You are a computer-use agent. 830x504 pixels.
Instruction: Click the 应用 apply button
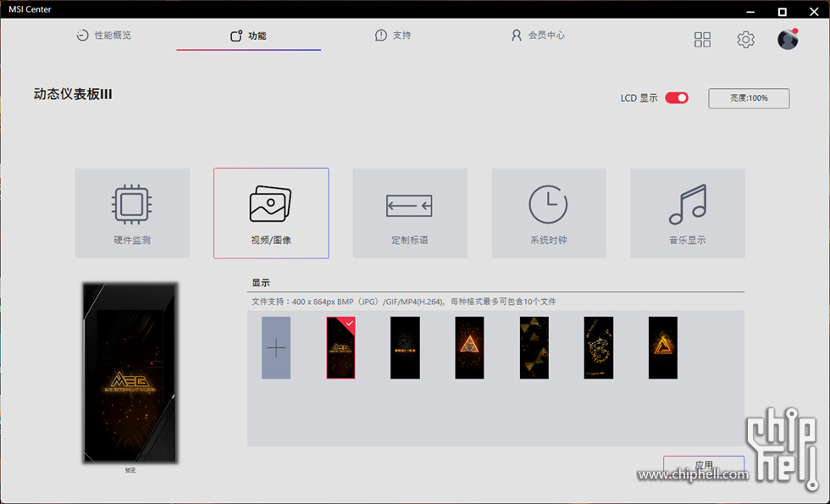point(703,464)
